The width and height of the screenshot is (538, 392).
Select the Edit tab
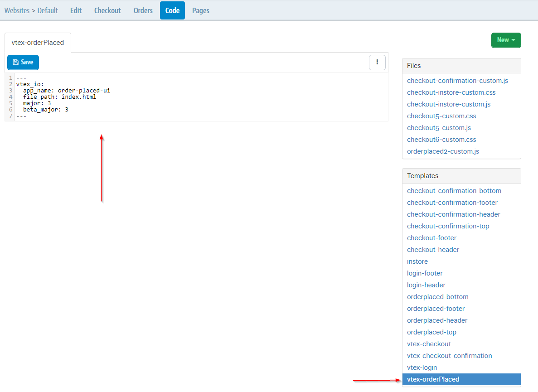(x=76, y=10)
